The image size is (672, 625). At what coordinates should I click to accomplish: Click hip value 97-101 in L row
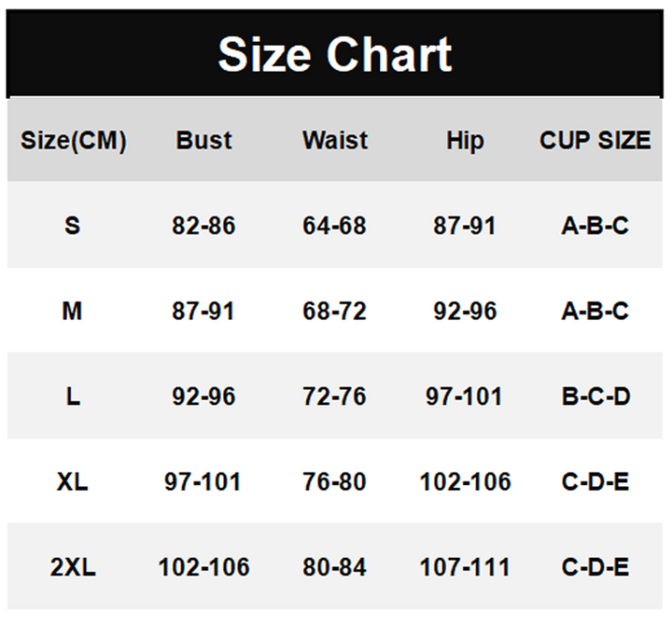click(465, 396)
